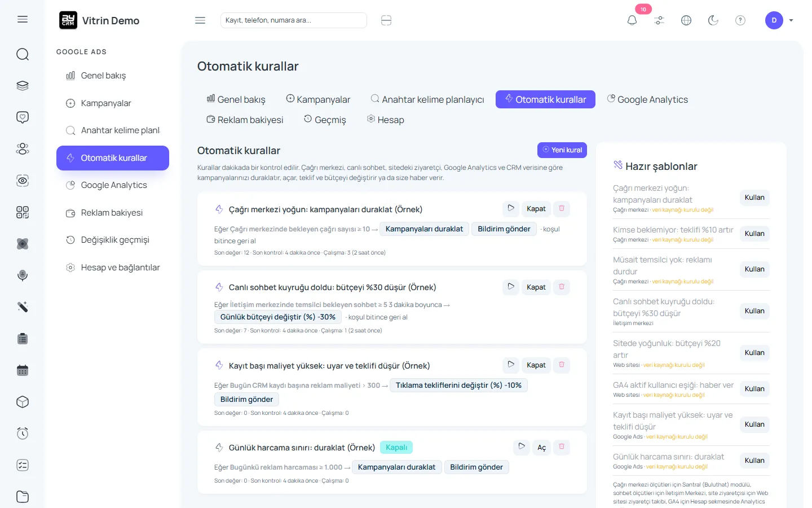This screenshot has height=508, width=812.
Task: Run the Çağrı merkezi yoğun rule now
Action: 511,208
